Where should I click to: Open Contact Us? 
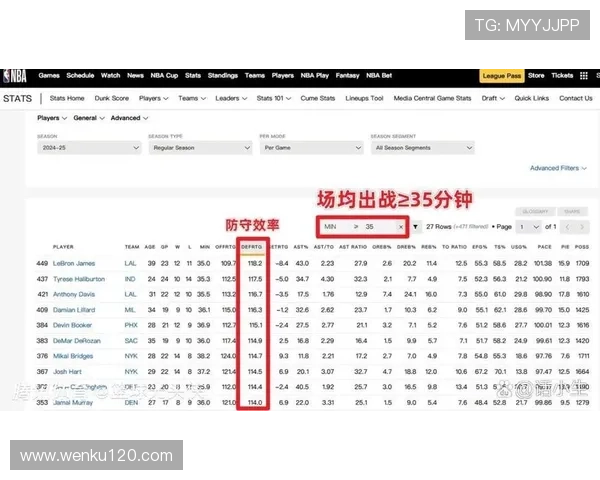click(576, 98)
